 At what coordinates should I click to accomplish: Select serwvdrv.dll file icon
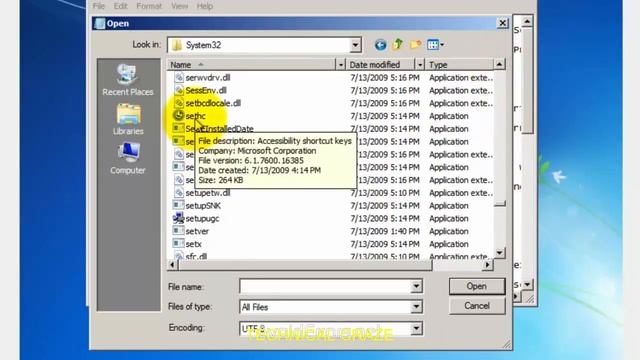tap(178, 78)
